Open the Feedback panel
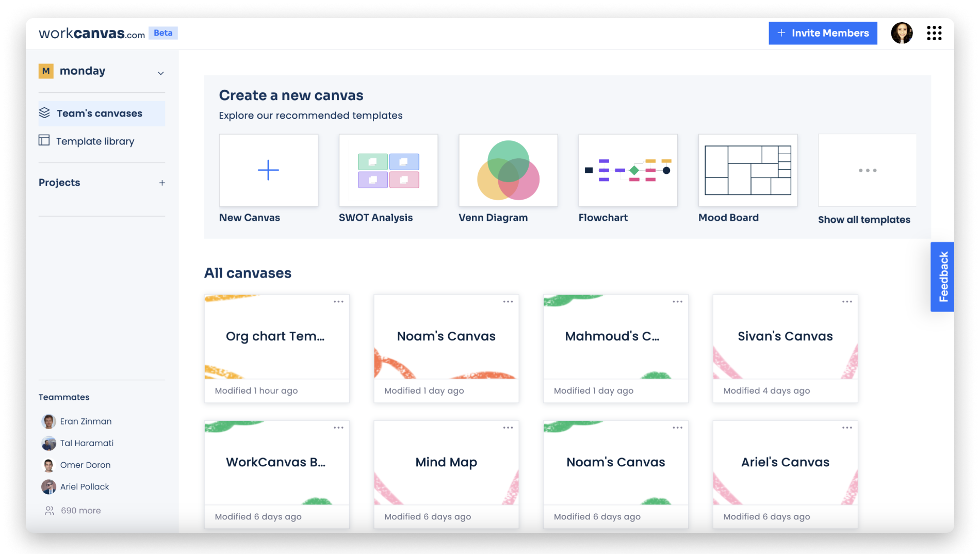This screenshot has width=980, height=554. pyautogui.click(x=943, y=276)
